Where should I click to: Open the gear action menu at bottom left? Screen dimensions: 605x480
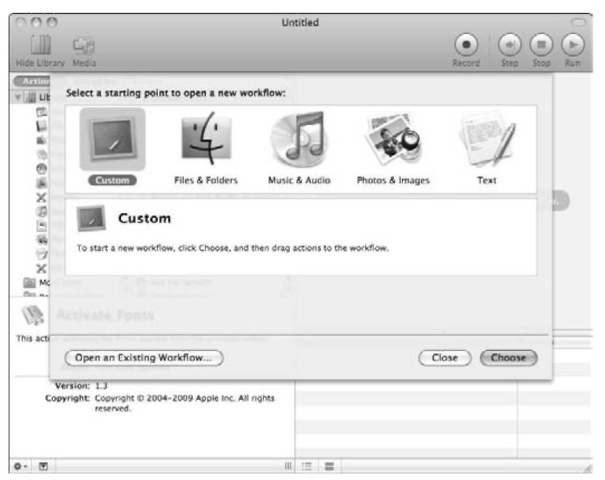click(20, 466)
